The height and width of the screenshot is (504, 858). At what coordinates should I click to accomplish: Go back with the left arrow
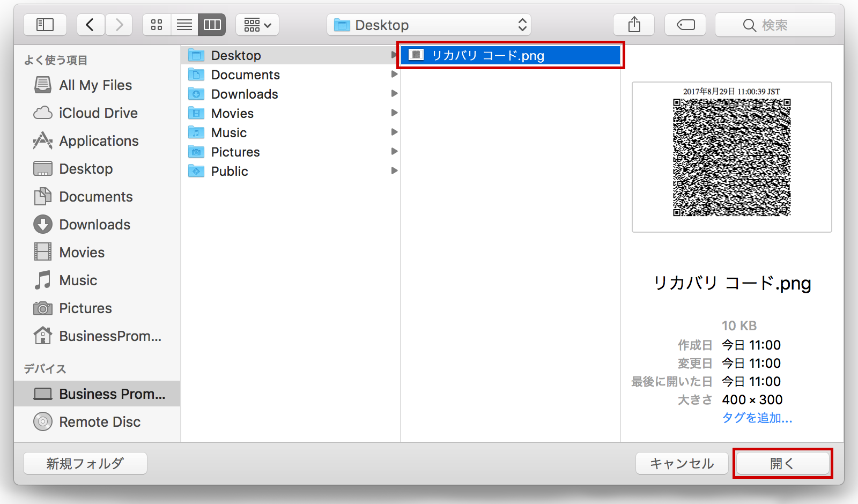coord(90,25)
